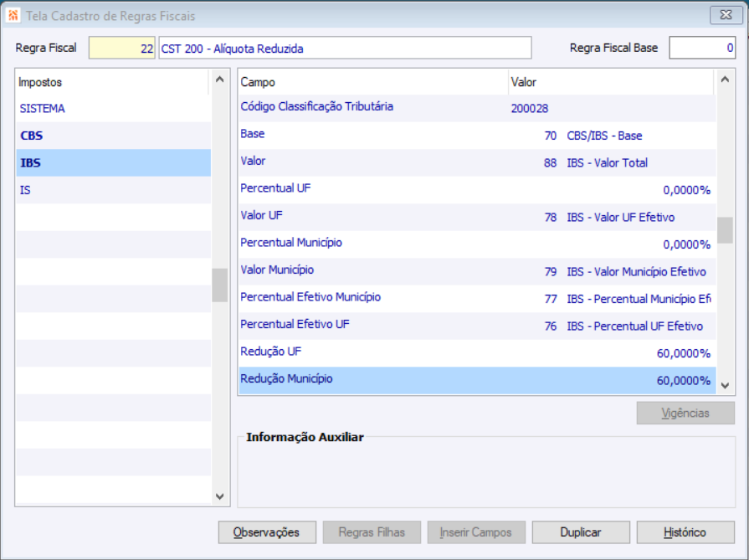The height and width of the screenshot is (560, 749).
Task: Select SISTEMA in the Impostos list
Action: (113, 109)
